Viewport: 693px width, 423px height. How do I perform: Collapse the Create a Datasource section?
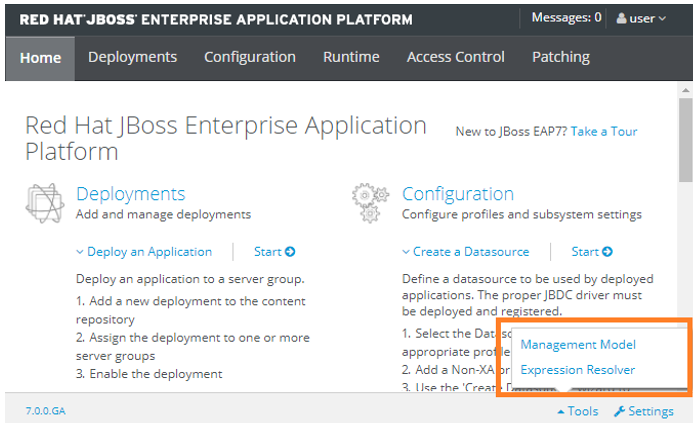(x=466, y=252)
